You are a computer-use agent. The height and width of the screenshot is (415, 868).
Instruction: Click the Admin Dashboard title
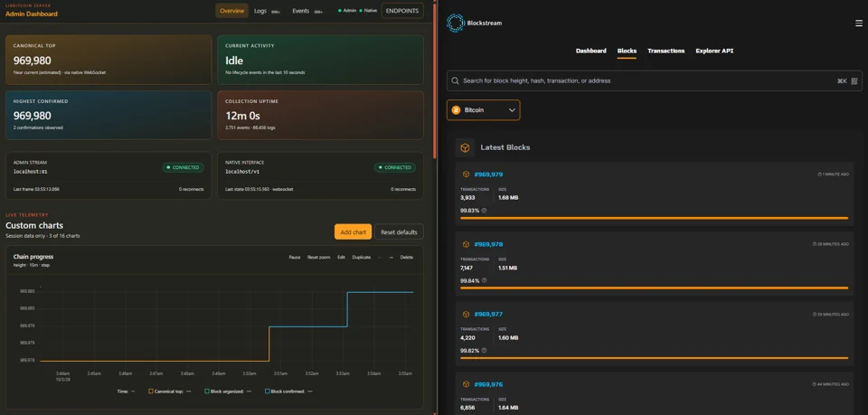point(32,14)
